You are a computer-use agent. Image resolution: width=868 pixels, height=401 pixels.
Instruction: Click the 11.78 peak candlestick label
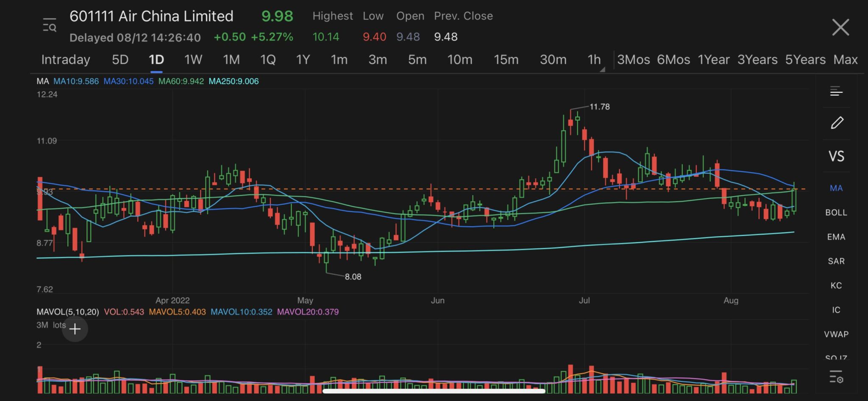click(599, 107)
